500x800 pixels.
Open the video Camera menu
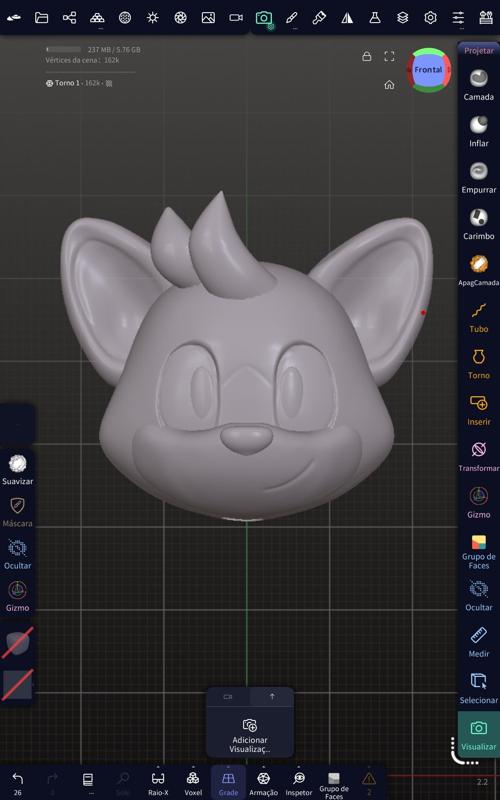[236, 18]
